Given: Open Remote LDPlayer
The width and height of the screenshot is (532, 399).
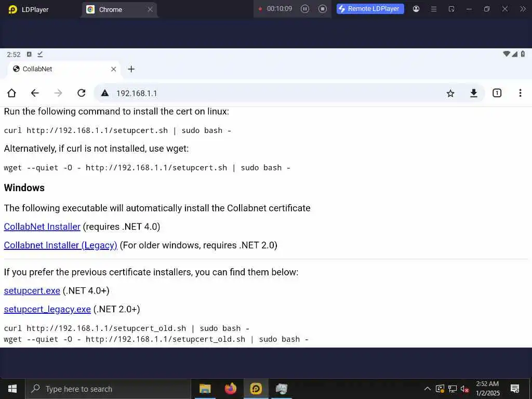Looking at the screenshot, I should click(x=370, y=9).
